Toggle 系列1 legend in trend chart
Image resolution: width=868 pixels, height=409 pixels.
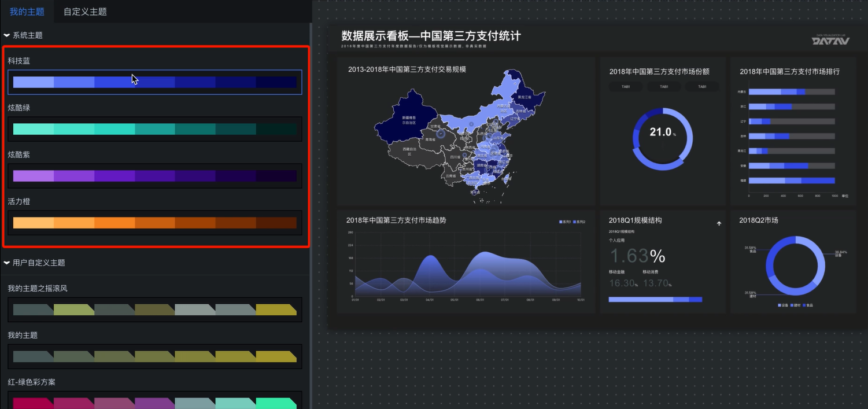(565, 222)
